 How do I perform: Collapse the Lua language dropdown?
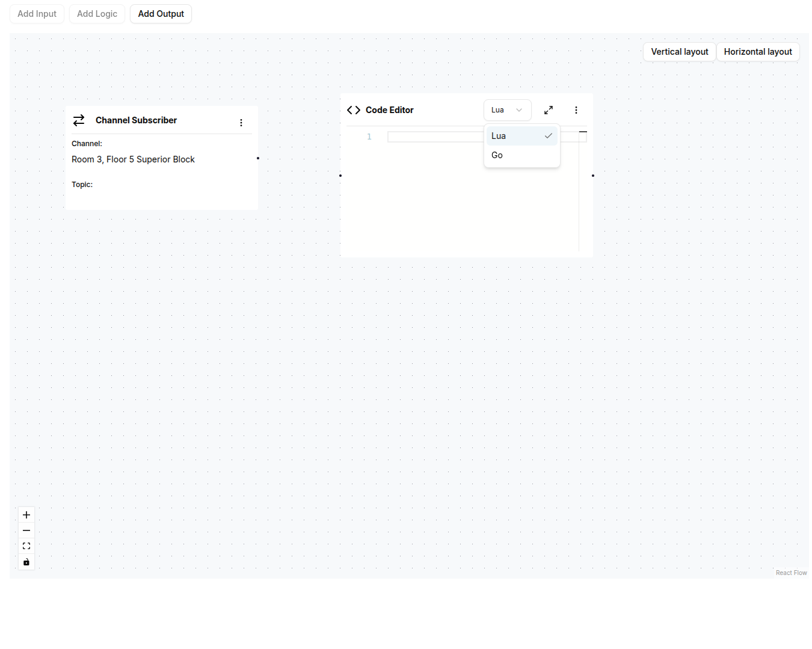coord(507,110)
